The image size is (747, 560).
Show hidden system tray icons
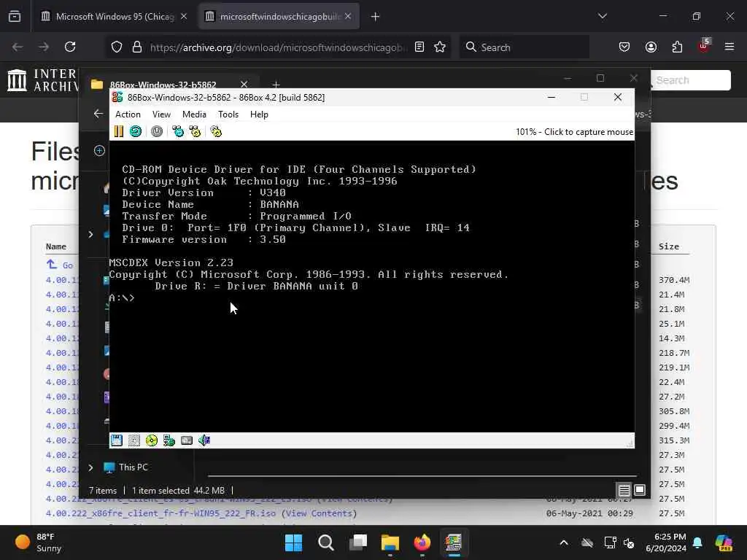pyautogui.click(x=564, y=542)
